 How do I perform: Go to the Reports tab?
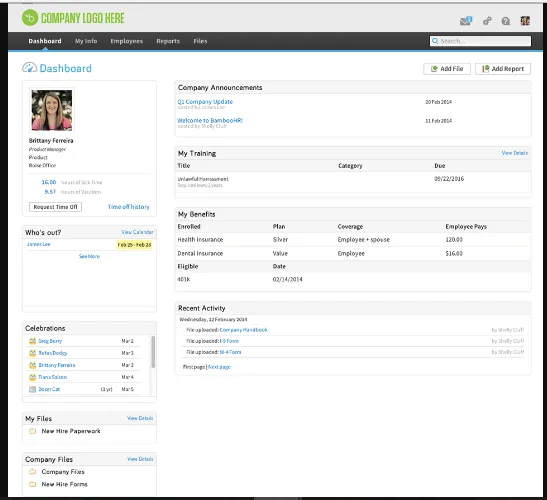(x=168, y=41)
